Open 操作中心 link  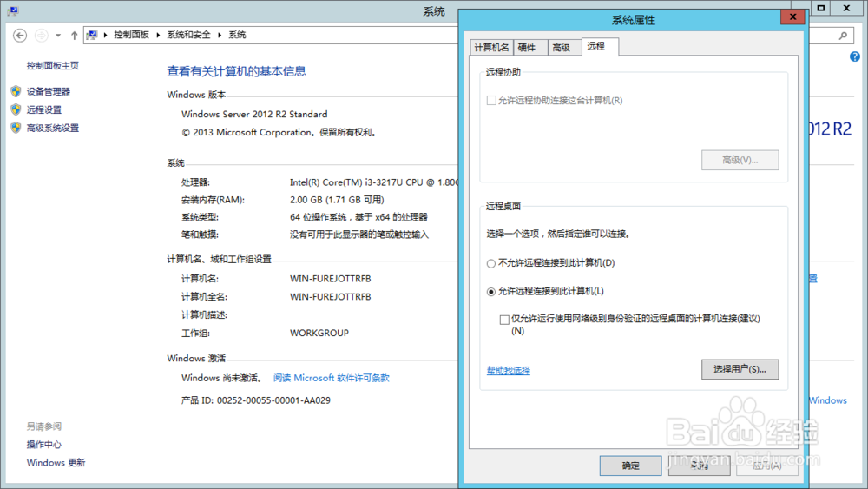tap(44, 444)
